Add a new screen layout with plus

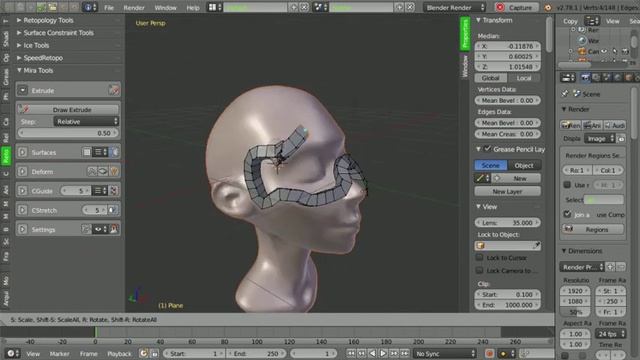(x=293, y=7)
